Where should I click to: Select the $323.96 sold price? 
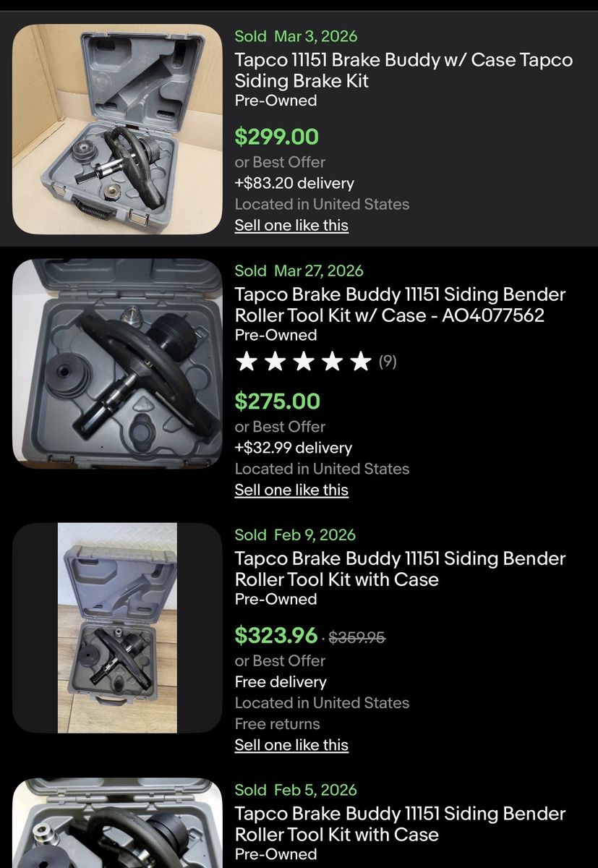pos(276,635)
